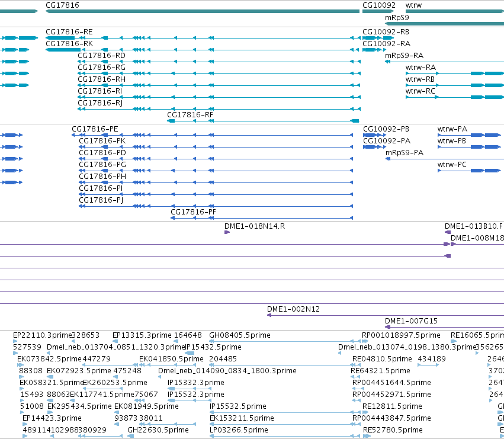The height and width of the screenshot is (439, 504).
Task: Click transcript CG17816-RG label
Action: 102,68
